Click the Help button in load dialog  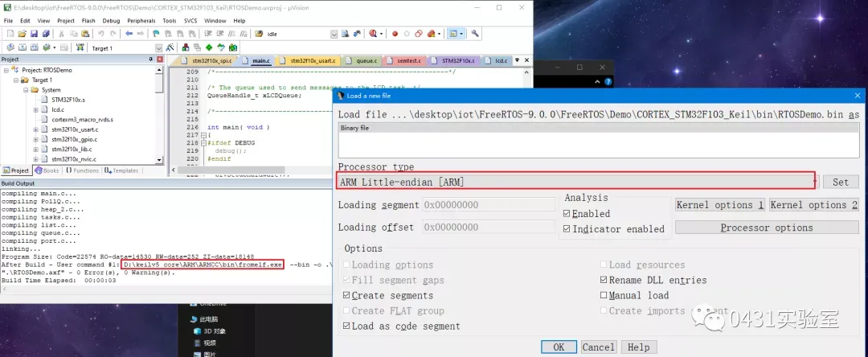coord(639,347)
